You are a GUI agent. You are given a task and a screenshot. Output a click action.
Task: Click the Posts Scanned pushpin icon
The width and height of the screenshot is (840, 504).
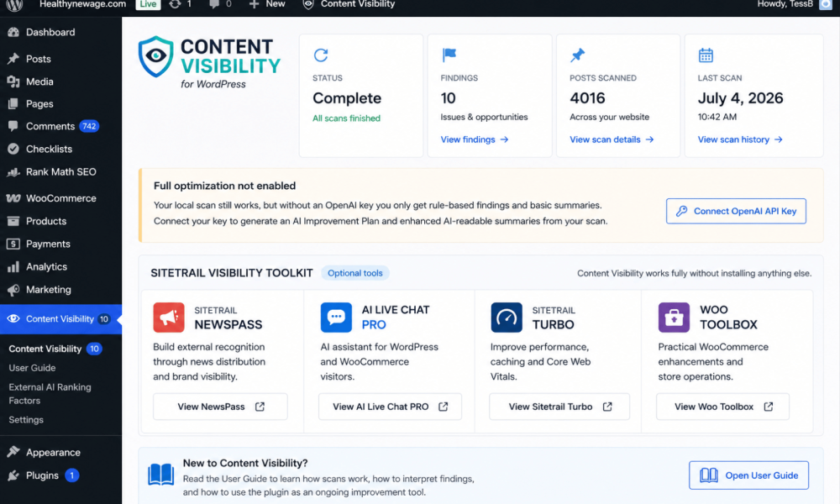[578, 55]
